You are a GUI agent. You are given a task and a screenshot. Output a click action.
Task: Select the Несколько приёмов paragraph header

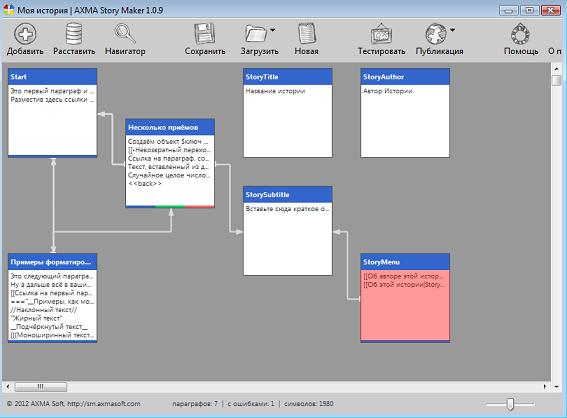coord(170,127)
